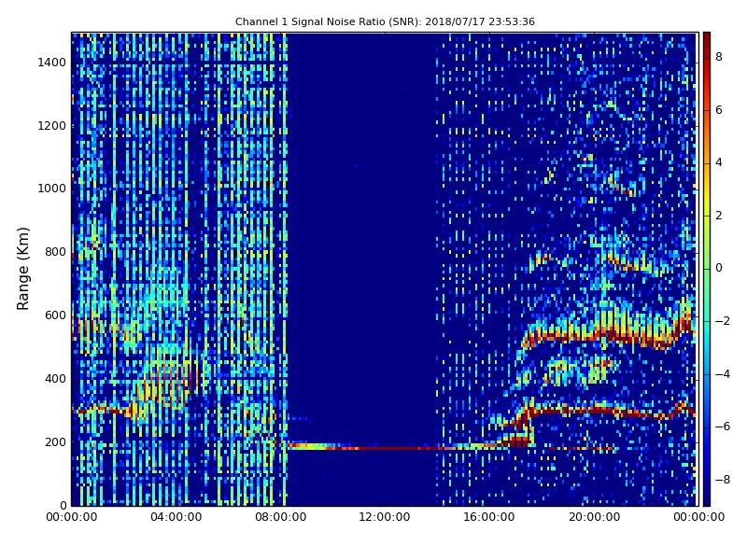Click the 12:00:00 time axis label
Screen dimensions: 747x560
pos(385,517)
